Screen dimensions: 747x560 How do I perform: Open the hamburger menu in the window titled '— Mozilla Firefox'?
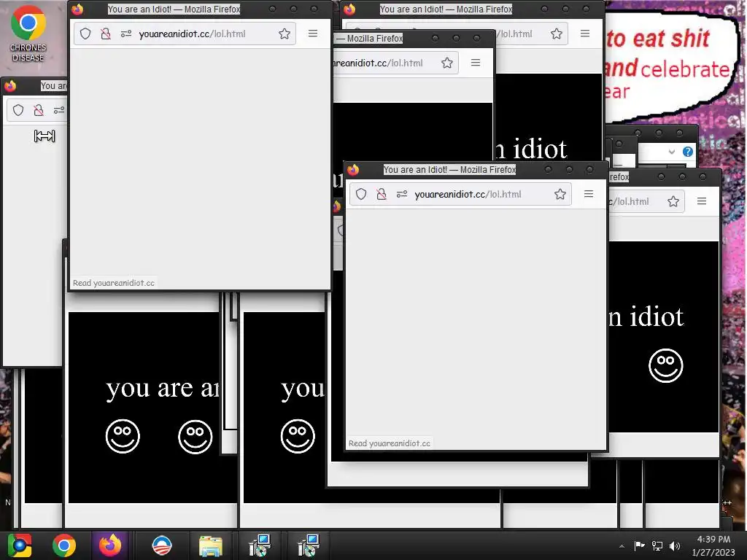coord(475,63)
